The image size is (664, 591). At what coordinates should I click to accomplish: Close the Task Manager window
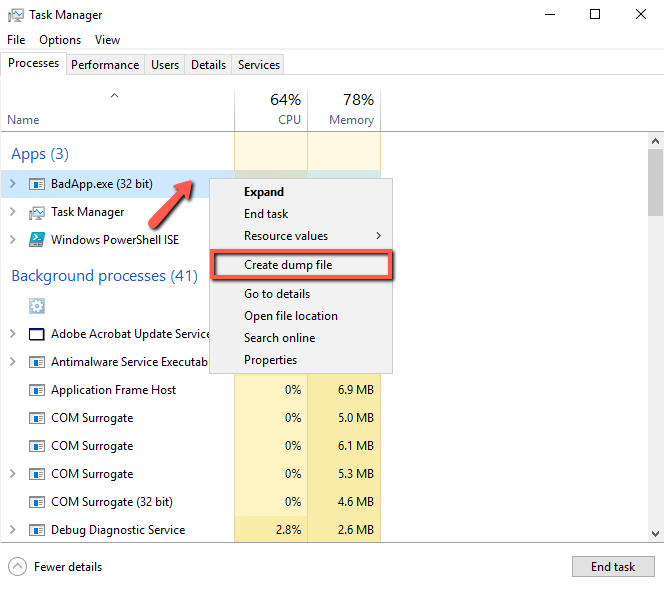[x=641, y=15]
